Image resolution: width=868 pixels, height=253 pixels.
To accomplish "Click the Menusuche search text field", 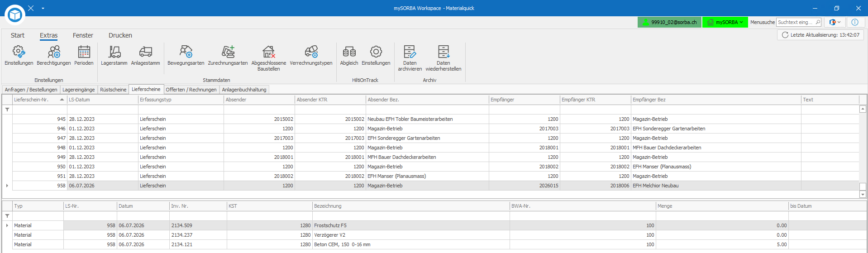I will point(798,22).
